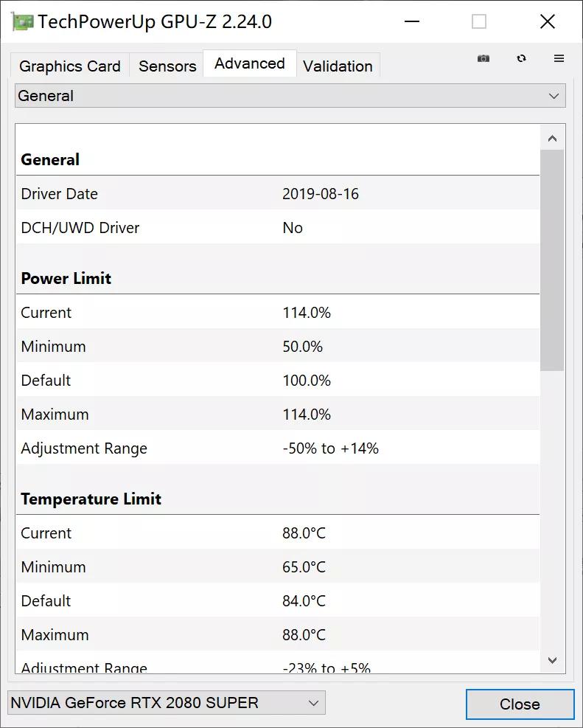The image size is (583, 728).
Task: Select the Driver Date value 2019-08-16
Action: [321, 193]
